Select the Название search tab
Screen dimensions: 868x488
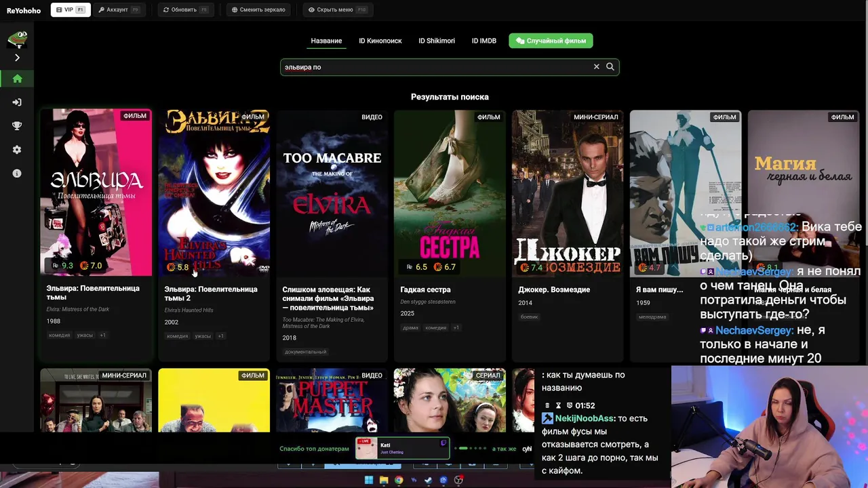[326, 41]
